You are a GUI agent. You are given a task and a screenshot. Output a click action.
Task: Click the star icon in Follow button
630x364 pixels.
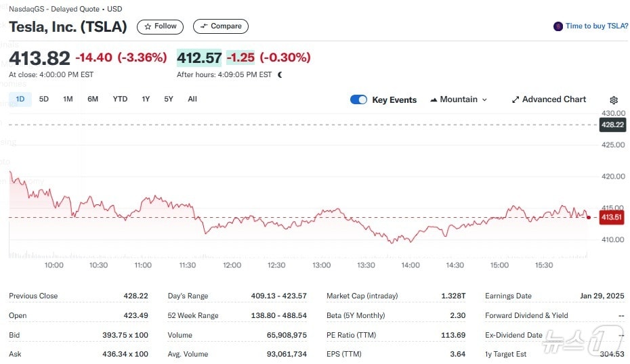pyautogui.click(x=148, y=26)
